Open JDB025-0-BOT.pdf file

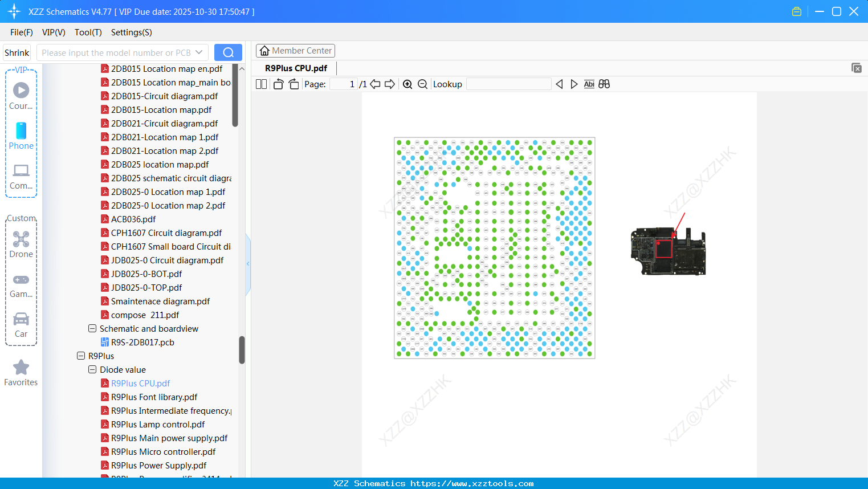coord(146,274)
